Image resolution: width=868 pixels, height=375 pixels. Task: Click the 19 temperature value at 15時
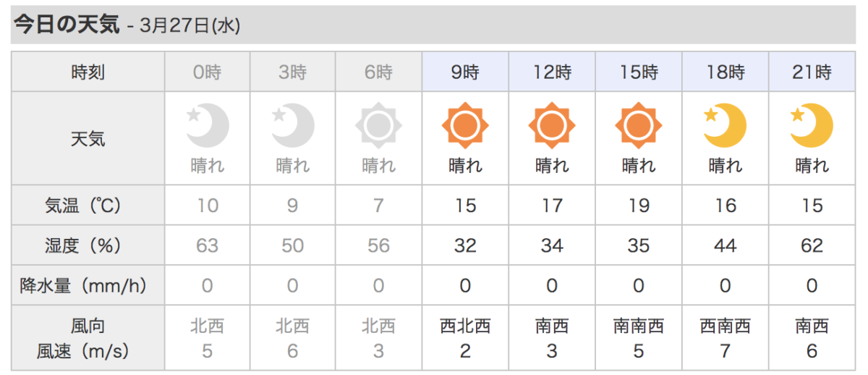point(638,206)
